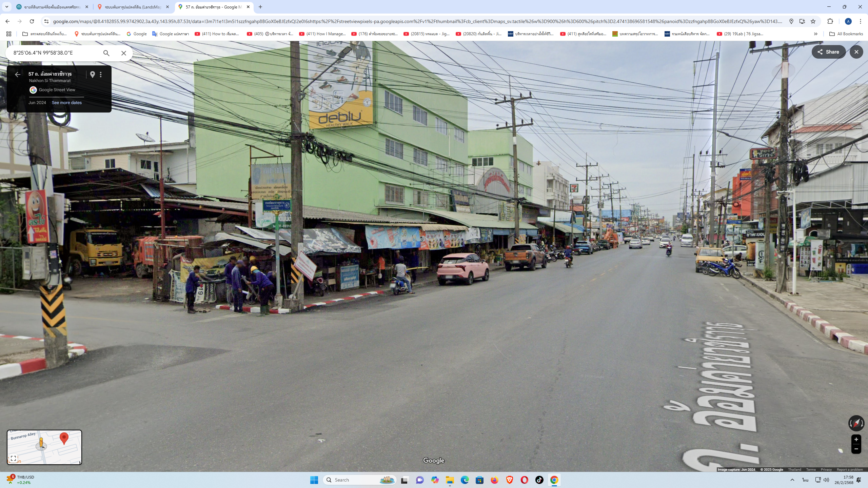Open Brave browser from taskbar

tap(509, 480)
